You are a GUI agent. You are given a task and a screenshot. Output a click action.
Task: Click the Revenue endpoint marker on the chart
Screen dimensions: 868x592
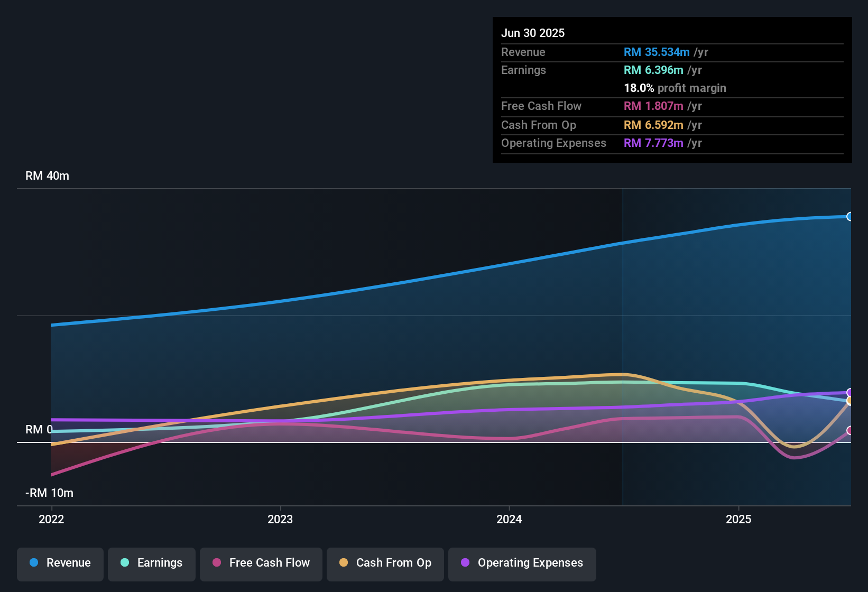849,217
